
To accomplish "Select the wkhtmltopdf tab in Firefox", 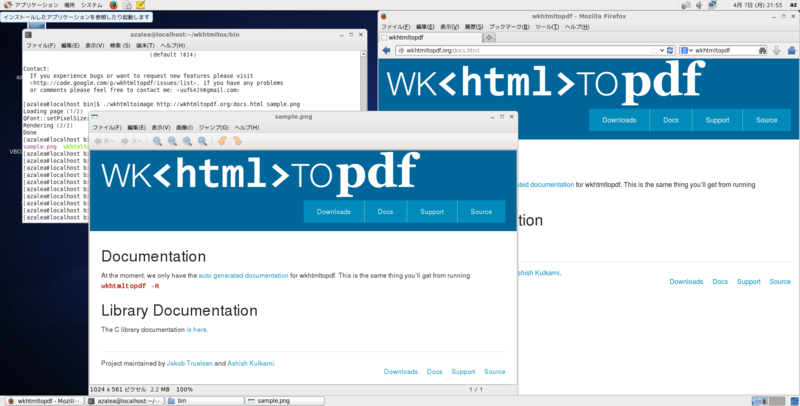I will pyautogui.click(x=431, y=37).
